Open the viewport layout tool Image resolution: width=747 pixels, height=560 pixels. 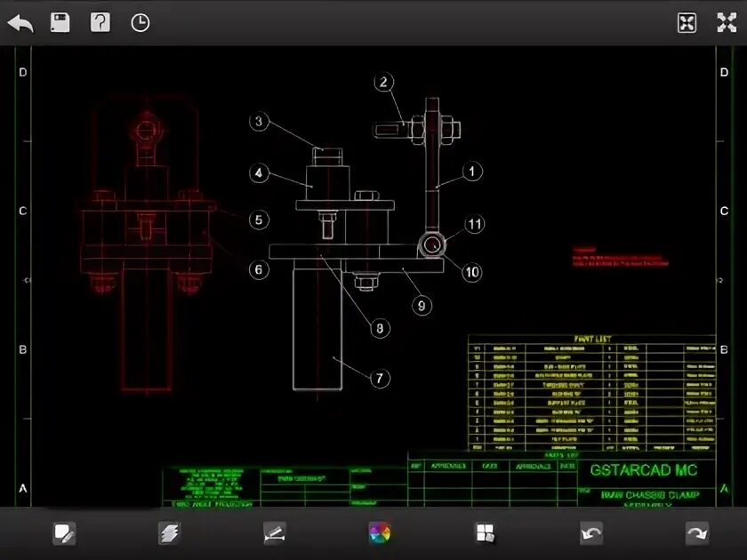click(486, 533)
